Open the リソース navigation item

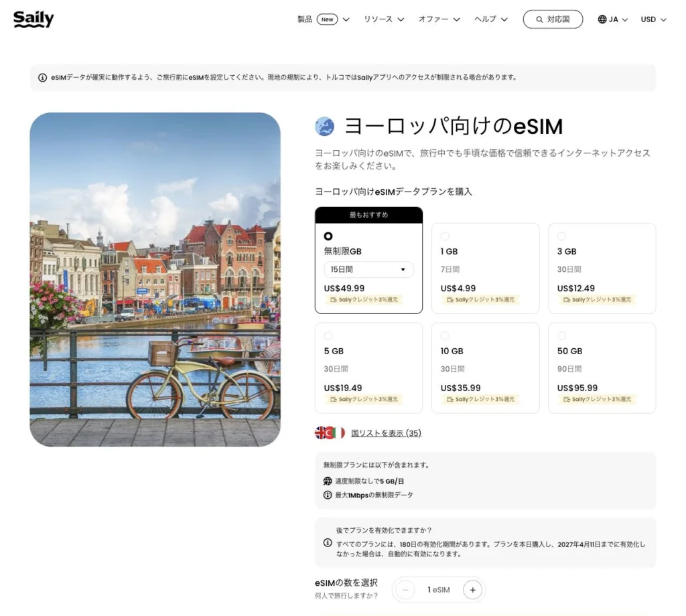(378, 19)
